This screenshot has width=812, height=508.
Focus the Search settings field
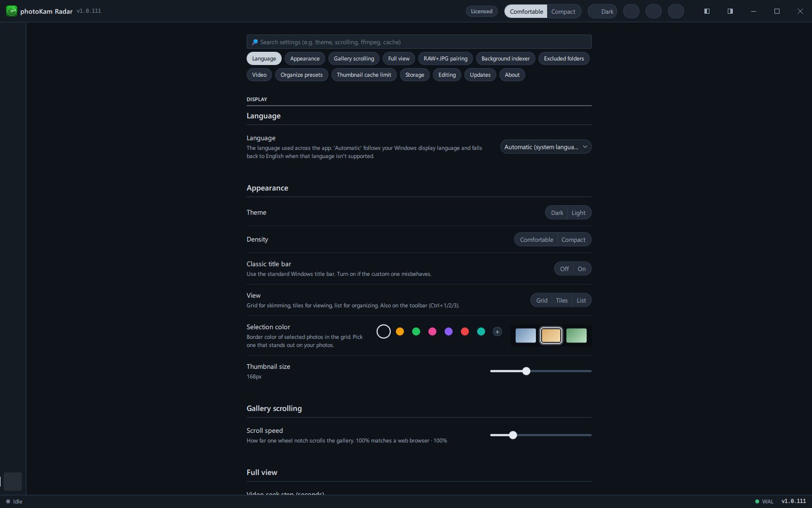[419, 42]
